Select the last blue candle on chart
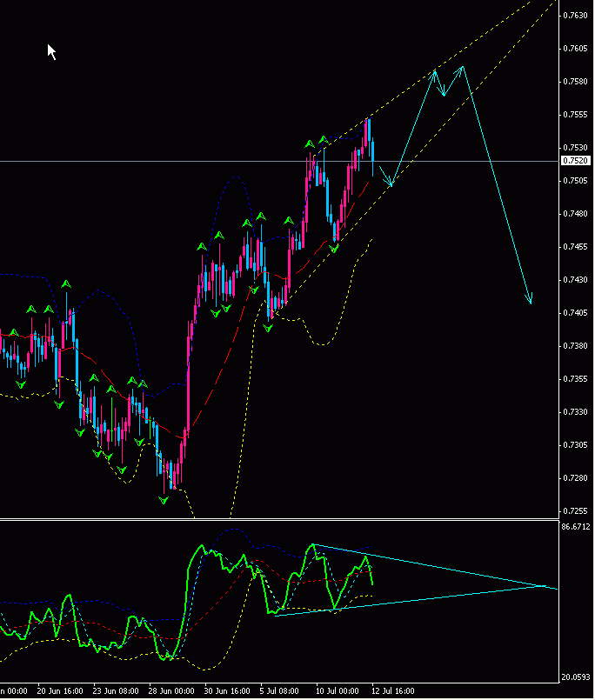 coord(372,157)
